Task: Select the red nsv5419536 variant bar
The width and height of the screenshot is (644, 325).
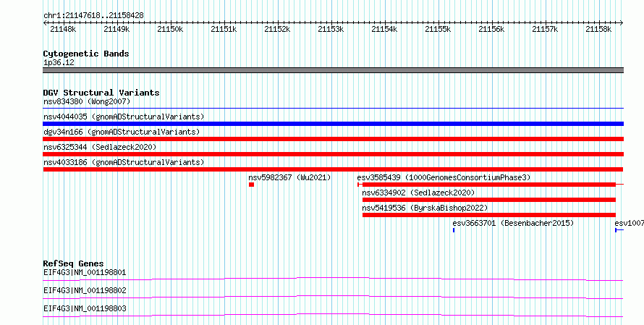Action: pos(488,215)
